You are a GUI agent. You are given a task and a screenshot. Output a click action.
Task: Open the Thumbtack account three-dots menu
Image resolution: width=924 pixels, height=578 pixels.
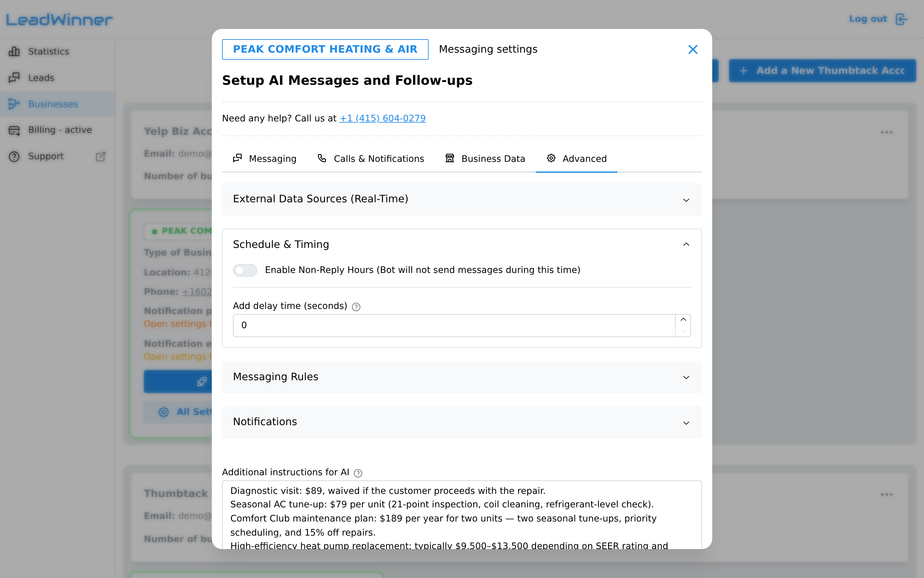point(886,495)
